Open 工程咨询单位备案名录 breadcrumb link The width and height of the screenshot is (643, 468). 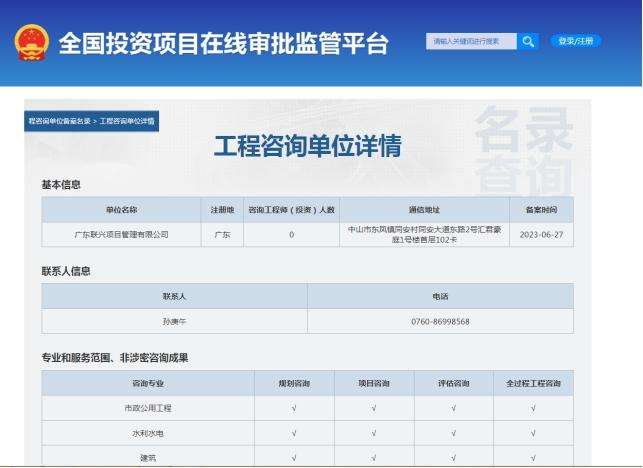pyautogui.click(x=59, y=121)
